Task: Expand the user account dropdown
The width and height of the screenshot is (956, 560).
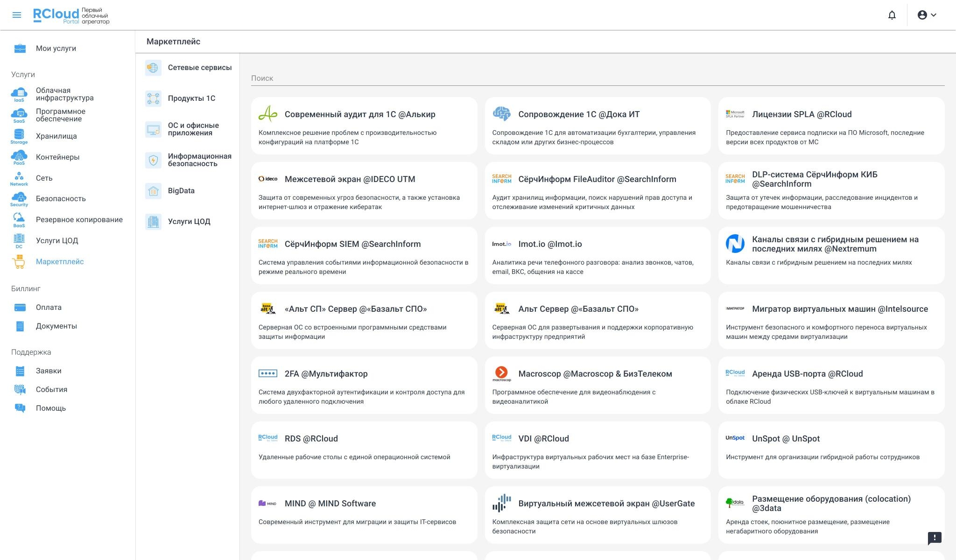Action: [927, 15]
